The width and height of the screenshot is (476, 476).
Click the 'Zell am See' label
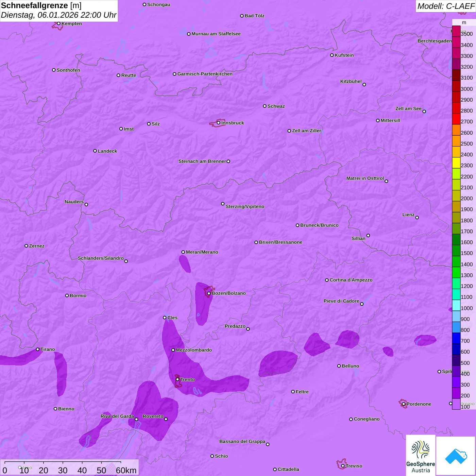tap(408, 108)
